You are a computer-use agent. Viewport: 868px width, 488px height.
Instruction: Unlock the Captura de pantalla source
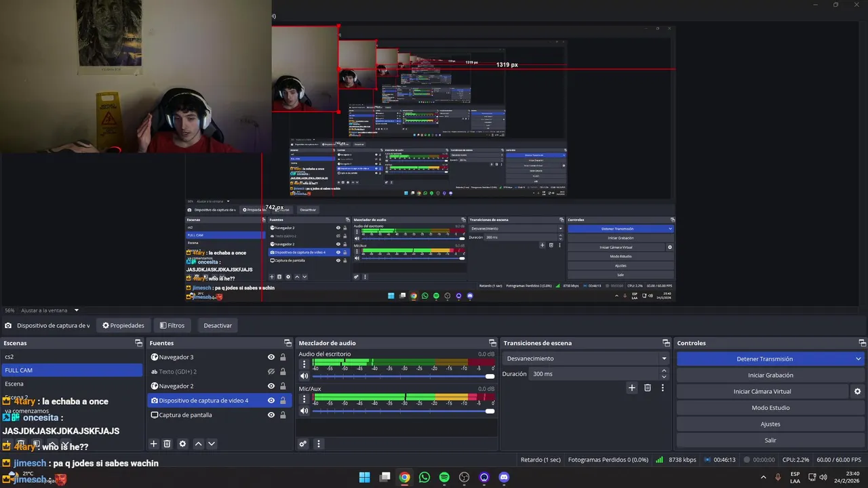(283, 415)
